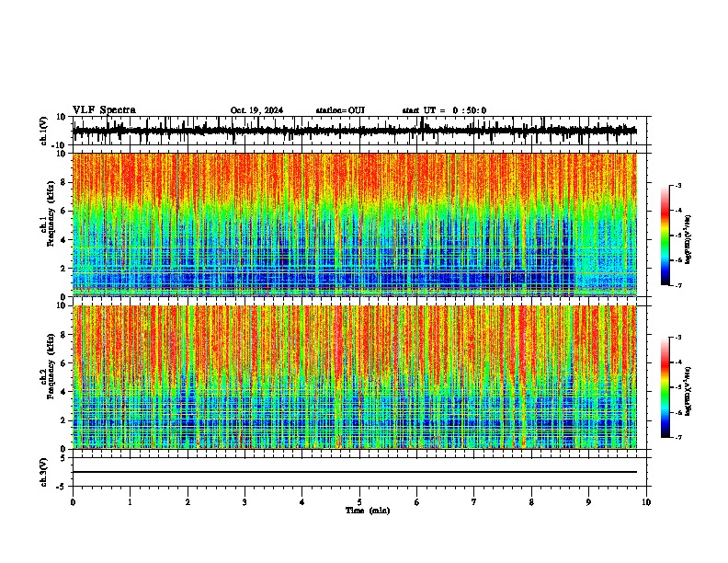Click the "-3" label on ch.1 colorbar
The image size is (728, 563).
(x=678, y=186)
